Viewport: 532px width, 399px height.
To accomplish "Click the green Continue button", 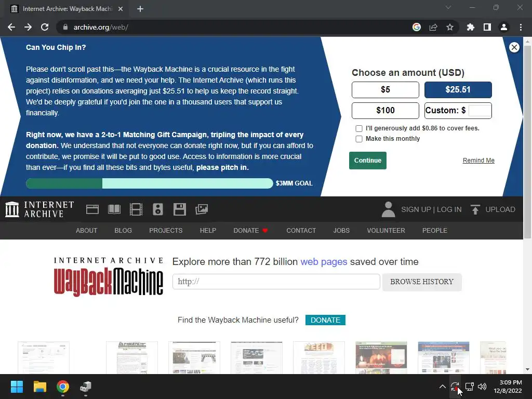I will pos(368,161).
